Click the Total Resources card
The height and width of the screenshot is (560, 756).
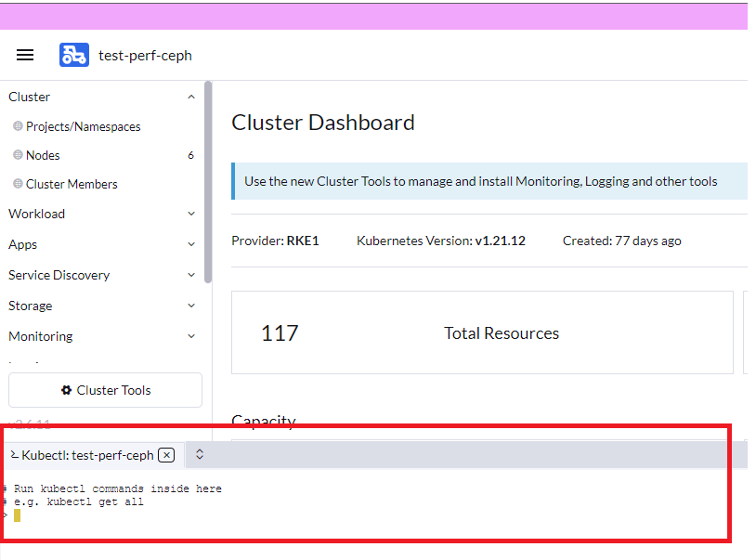tap(482, 332)
